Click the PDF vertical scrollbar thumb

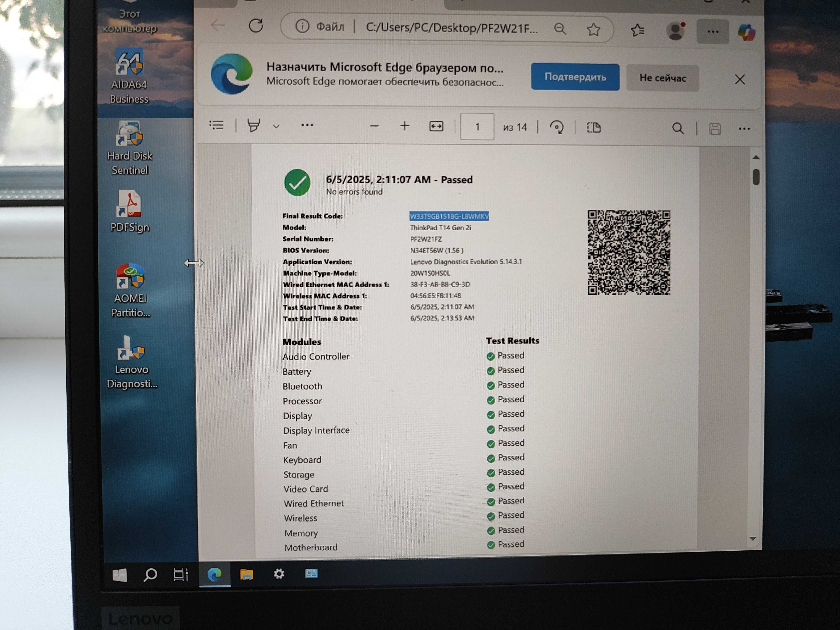[756, 177]
